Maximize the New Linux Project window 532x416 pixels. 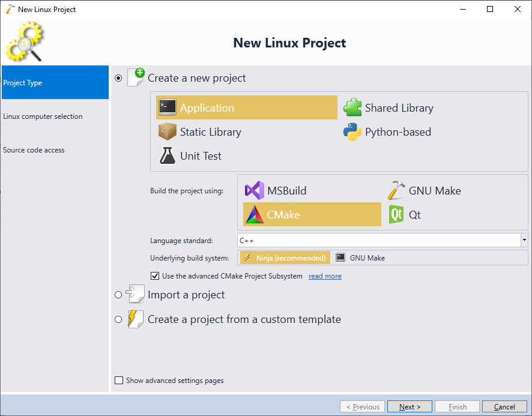click(490, 9)
